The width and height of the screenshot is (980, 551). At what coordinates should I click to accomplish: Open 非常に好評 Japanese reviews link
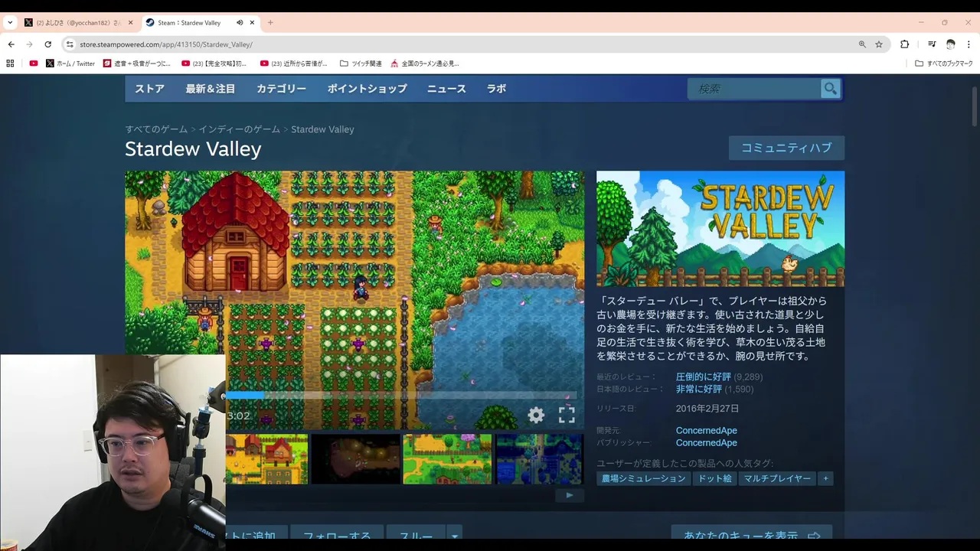coord(698,390)
